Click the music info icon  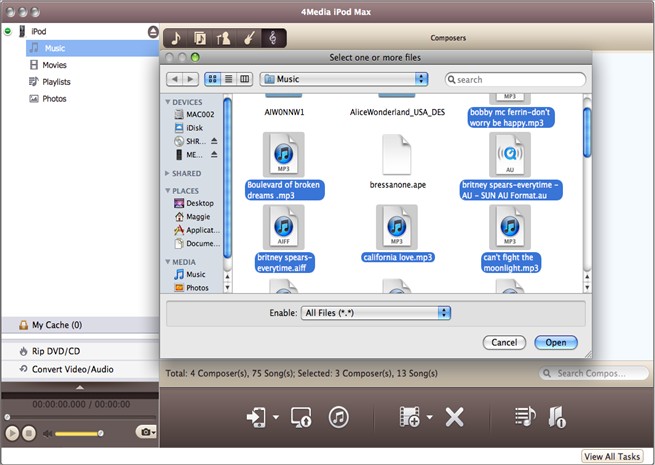pos(557,417)
